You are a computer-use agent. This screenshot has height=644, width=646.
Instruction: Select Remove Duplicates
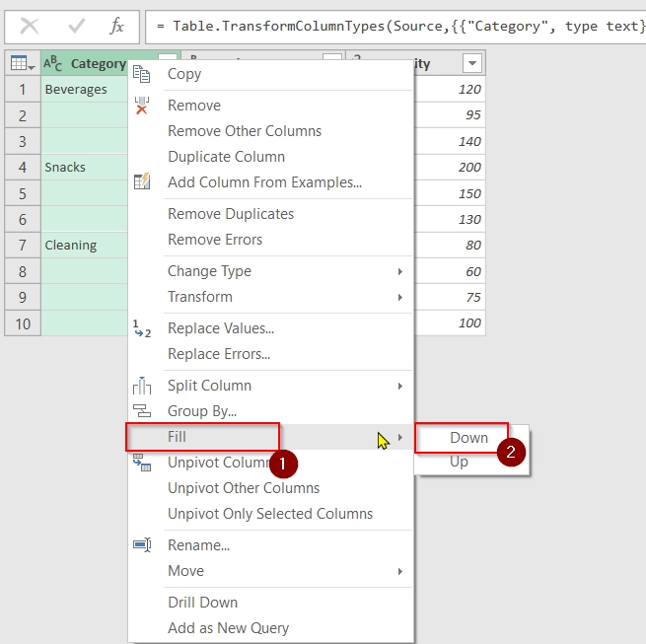point(231,214)
